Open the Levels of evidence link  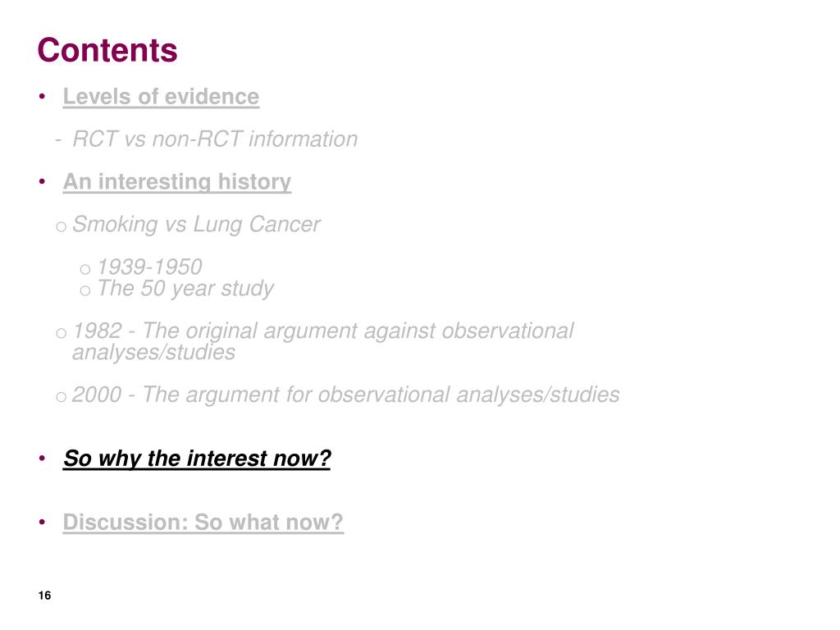[x=161, y=97]
